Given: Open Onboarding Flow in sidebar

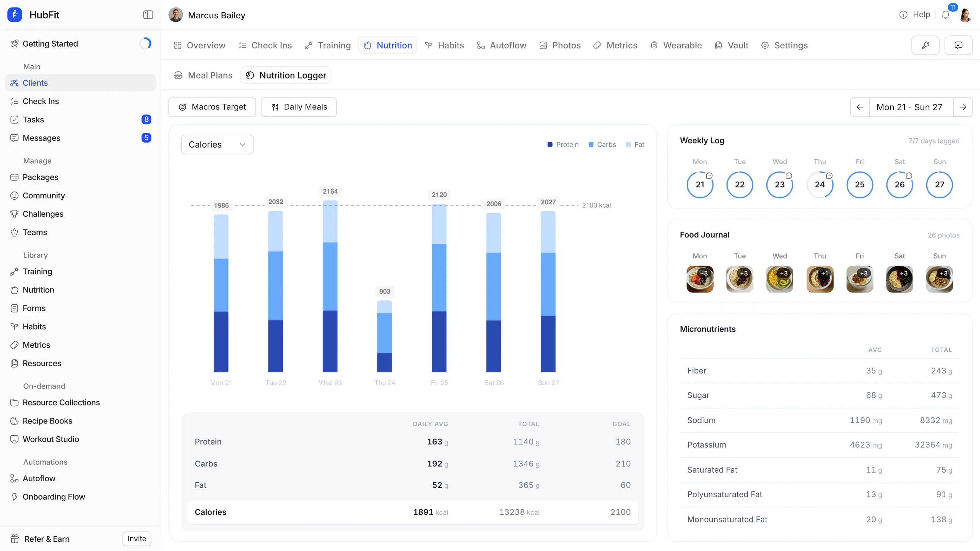Looking at the screenshot, I should click(81, 497).
